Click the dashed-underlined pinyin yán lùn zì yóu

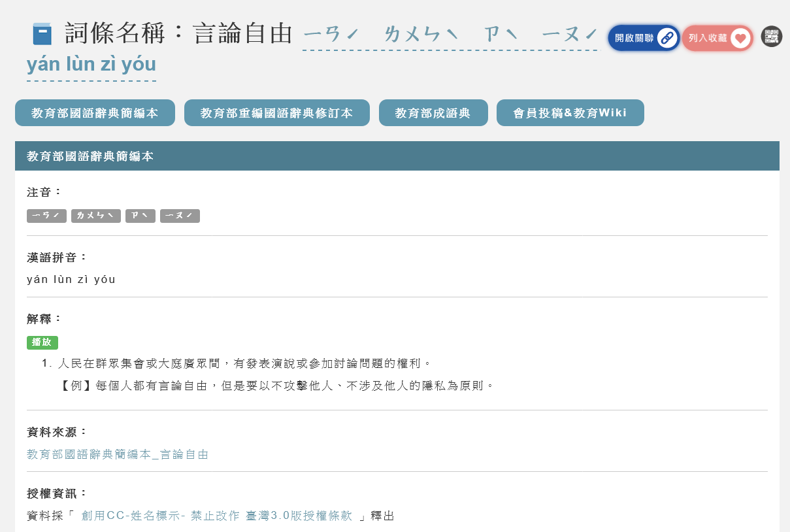coord(91,64)
